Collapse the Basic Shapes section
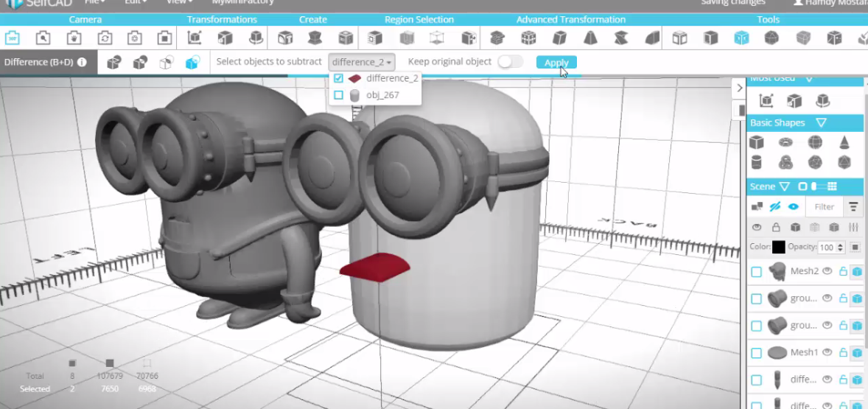This screenshot has width=868, height=409. coord(821,122)
